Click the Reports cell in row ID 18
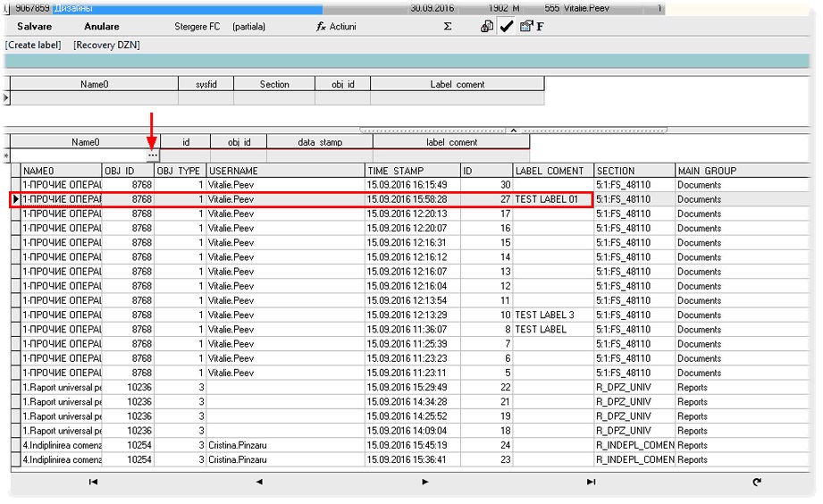 [x=743, y=431]
